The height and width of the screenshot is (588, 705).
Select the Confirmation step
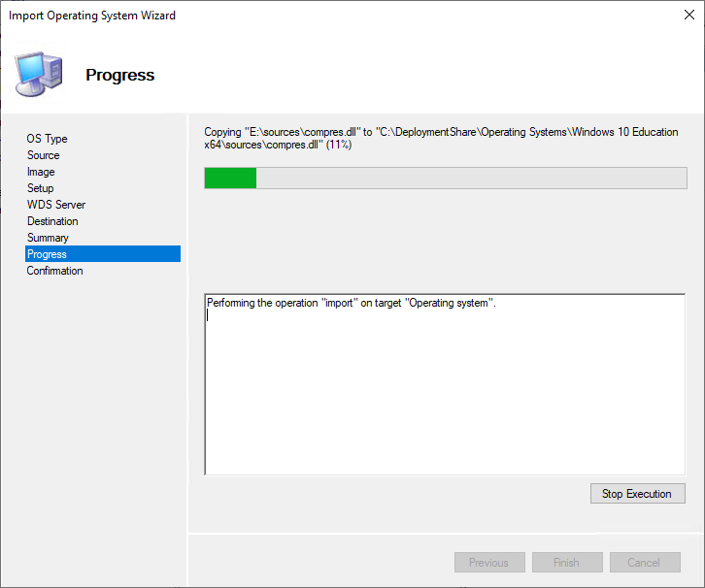[55, 271]
